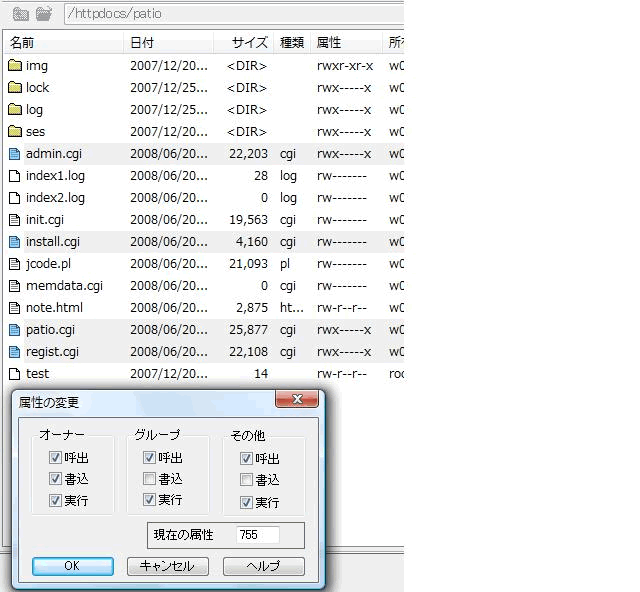
Task: Click the install.cgi file icon
Action: tap(15, 242)
